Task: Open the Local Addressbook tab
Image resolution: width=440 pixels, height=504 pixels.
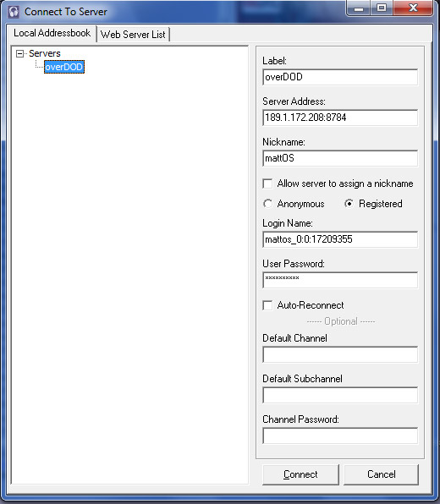Action: tap(52, 33)
